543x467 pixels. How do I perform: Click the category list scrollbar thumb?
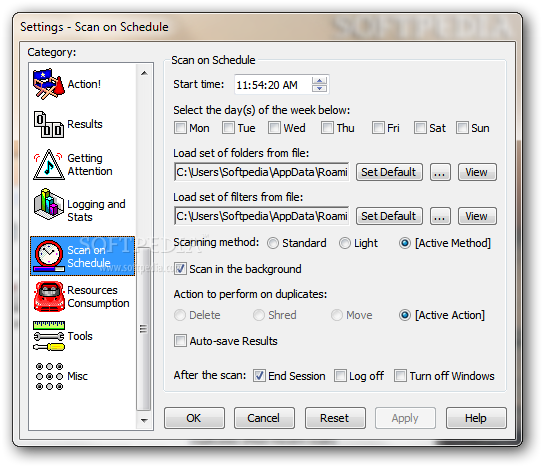pyautogui.click(x=144, y=329)
